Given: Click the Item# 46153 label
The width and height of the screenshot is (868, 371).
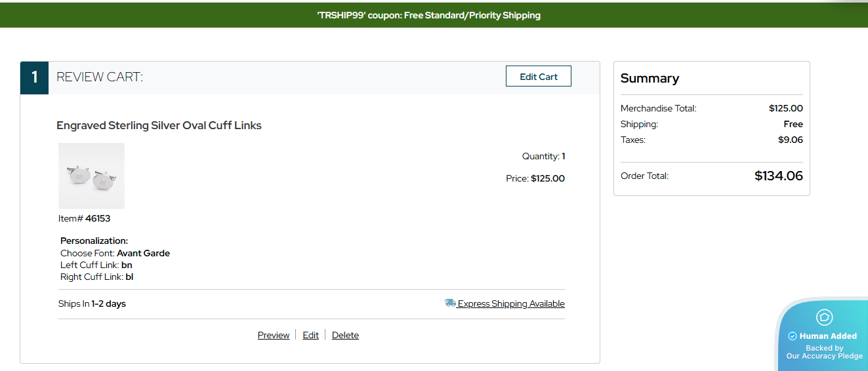Looking at the screenshot, I should click(84, 218).
